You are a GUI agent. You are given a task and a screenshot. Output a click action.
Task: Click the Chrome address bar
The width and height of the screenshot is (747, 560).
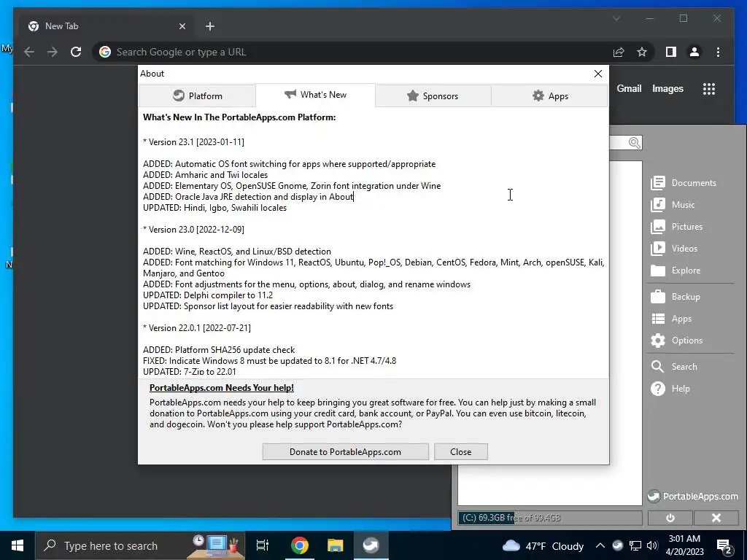tap(352, 52)
